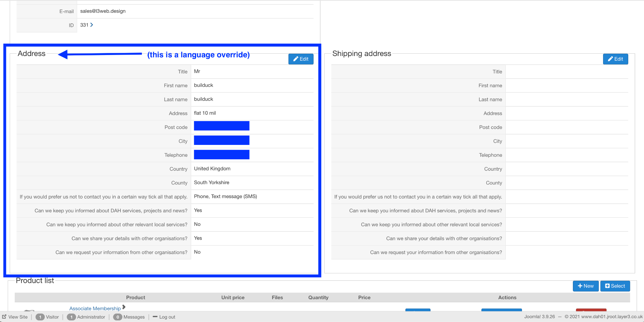644x322 pixels.
Task: Click the chevron next to ID 331
Action: (x=92, y=25)
